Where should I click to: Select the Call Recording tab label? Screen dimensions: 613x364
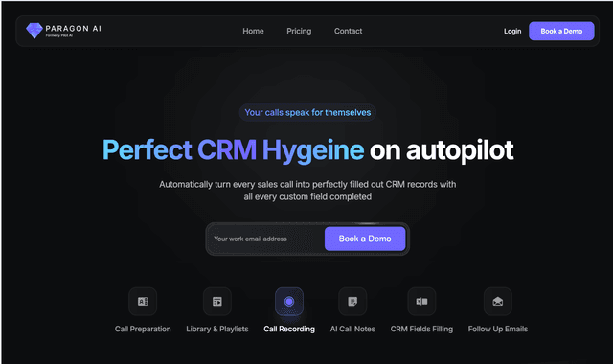point(289,329)
